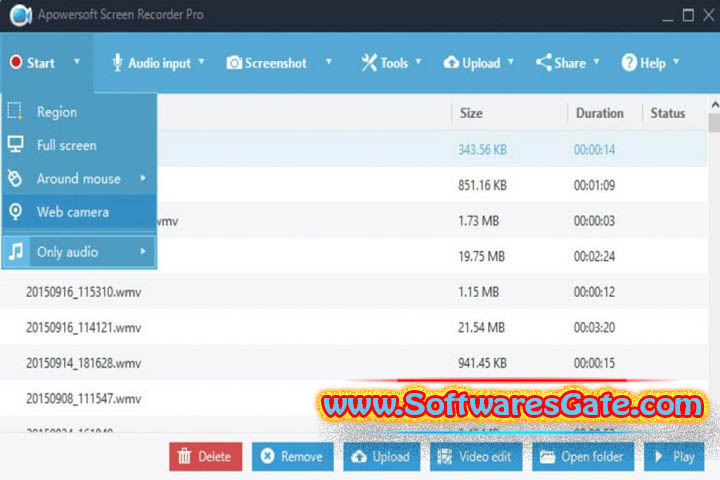Choose Around mouse recording mode
Viewport: 720px width, 480px height.
[79, 179]
